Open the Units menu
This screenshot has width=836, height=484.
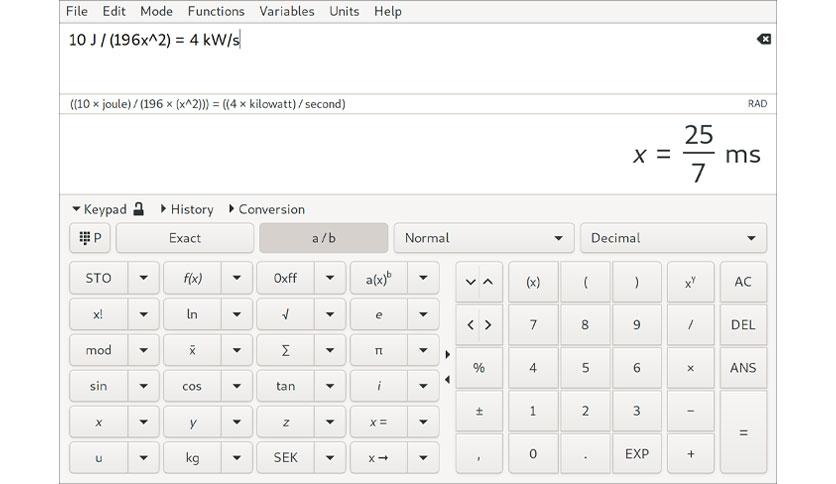344,11
